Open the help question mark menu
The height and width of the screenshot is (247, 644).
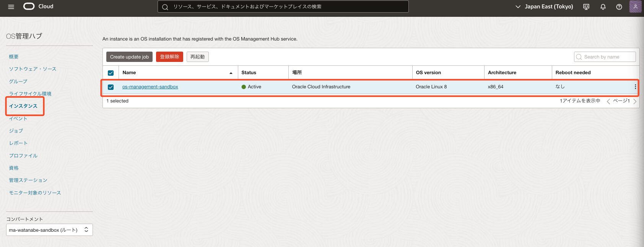click(619, 6)
